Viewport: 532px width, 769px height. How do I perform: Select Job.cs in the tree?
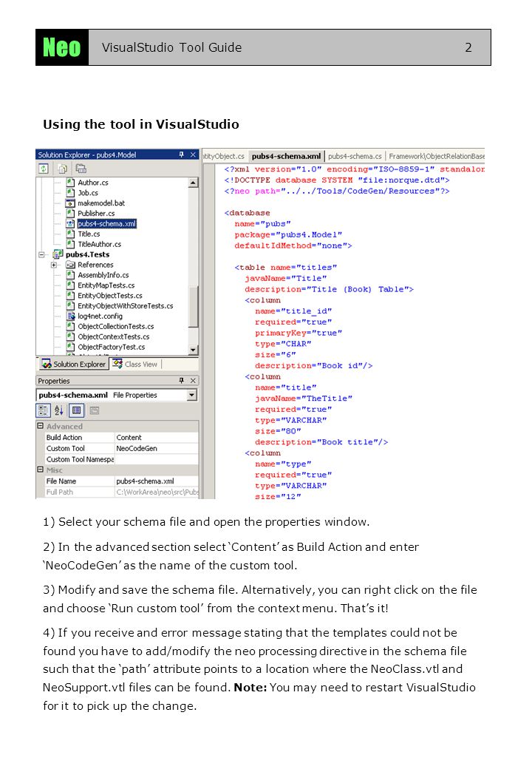[88, 193]
